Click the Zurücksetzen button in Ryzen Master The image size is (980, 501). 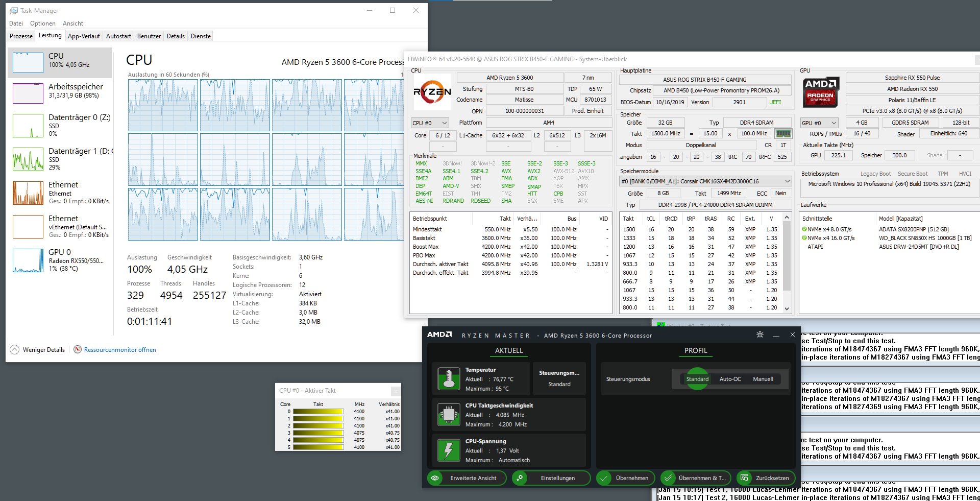coord(766,478)
